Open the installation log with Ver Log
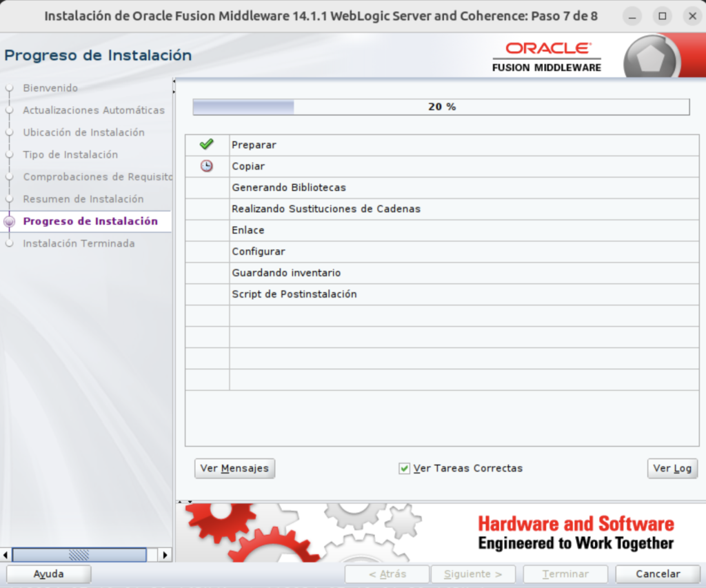The height and width of the screenshot is (588, 706). [x=672, y=468]
